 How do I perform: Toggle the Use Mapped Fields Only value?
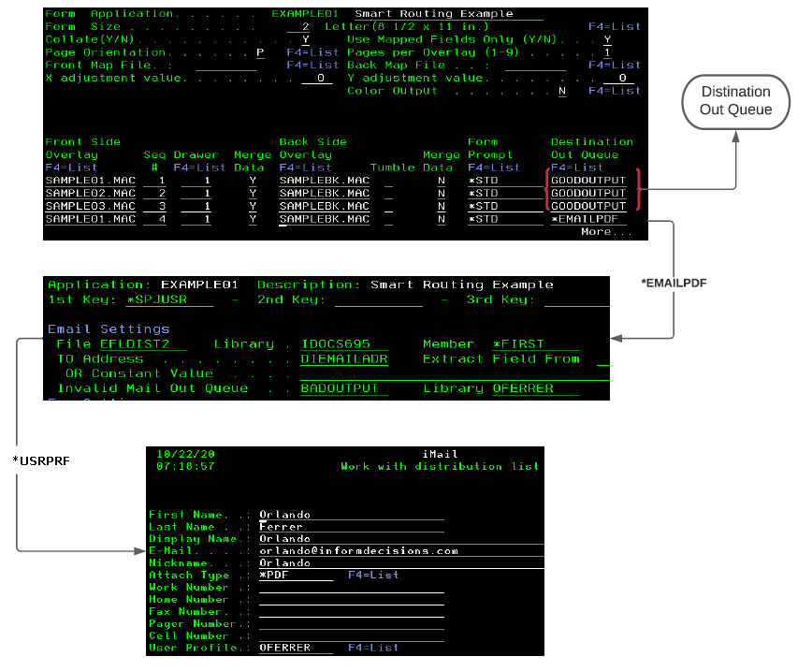607,39
